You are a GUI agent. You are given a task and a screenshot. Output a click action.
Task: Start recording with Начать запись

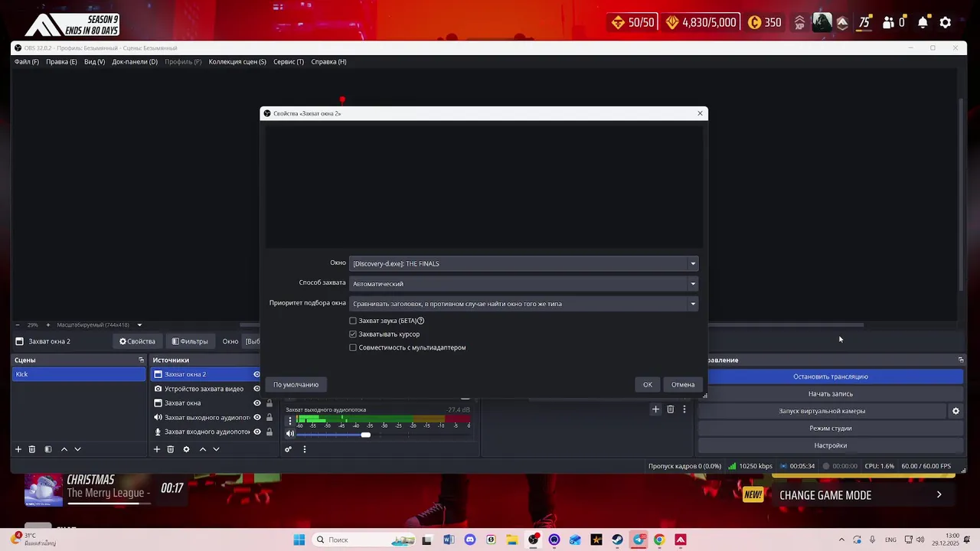click(831, 393)
